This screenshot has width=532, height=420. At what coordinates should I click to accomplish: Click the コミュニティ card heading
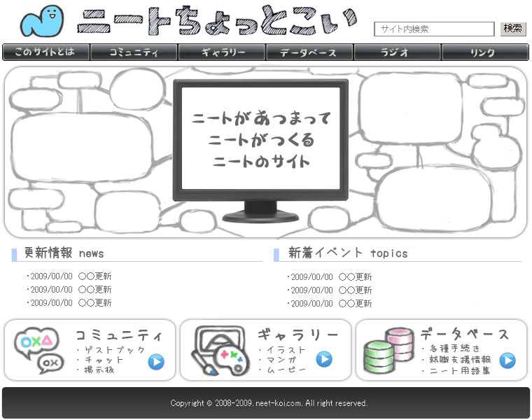tap(119, 335)
